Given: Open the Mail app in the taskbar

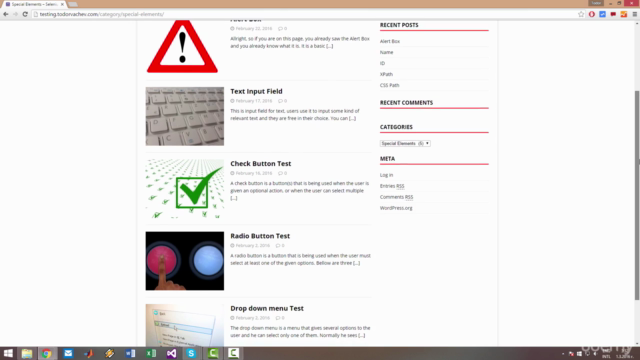Looking at the screenshot, I should [x=68, y=353].
